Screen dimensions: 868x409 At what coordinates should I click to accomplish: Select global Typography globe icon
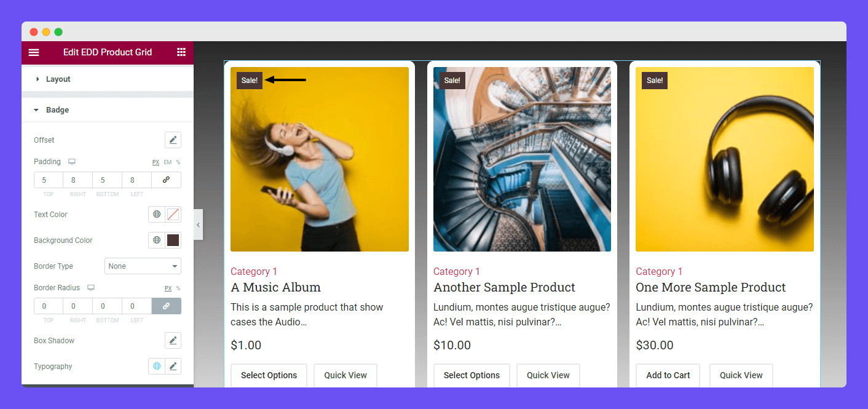pyautogui.click(x=157, y=367)
